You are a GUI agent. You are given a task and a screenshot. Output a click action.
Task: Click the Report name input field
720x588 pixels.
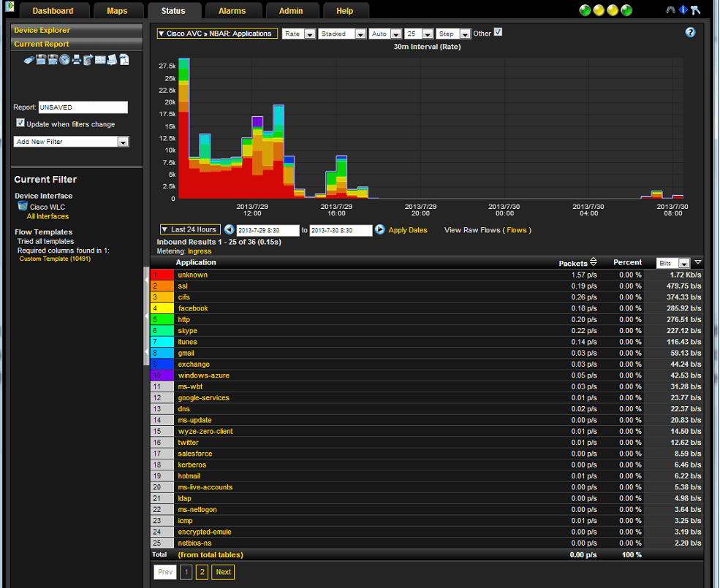click(x=83, y=107)
